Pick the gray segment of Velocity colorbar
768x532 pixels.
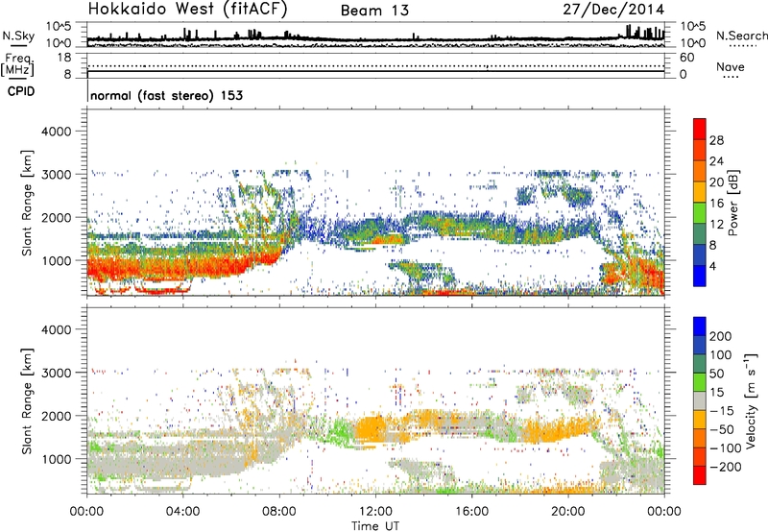tap(700, 401)
